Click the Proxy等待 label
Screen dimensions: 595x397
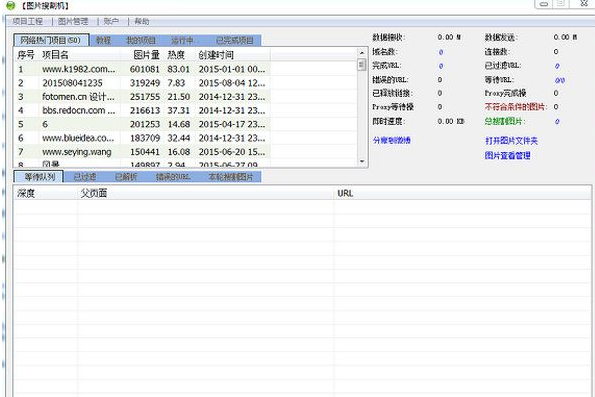pyautogui.click(x=393, y=107)
